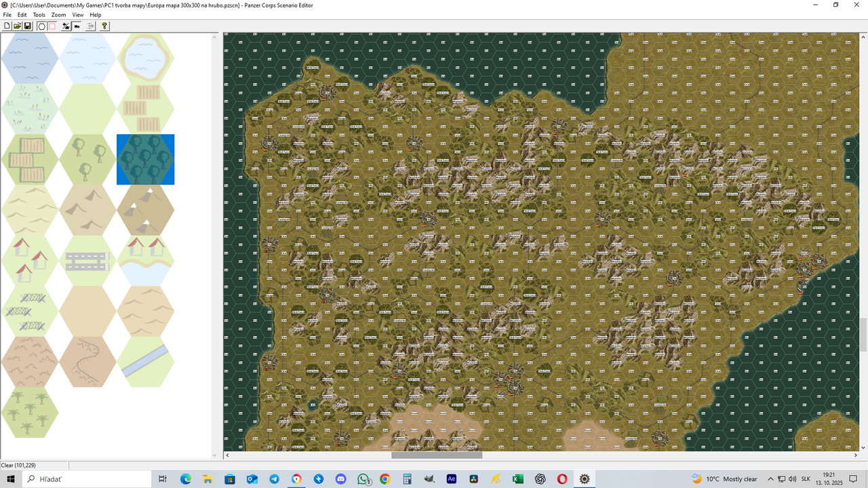This screenshot has height=488, width=868.
Task: Select the plain sand desert hex
Action: pos(87,311)
